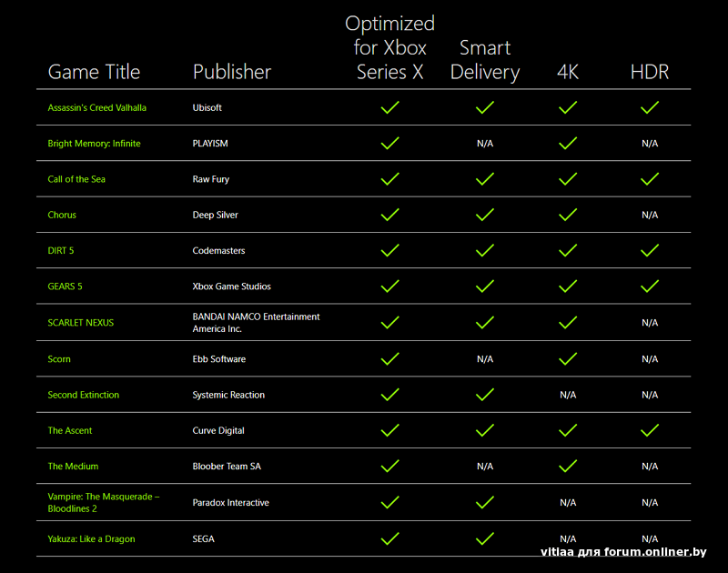Screen dimensions: 728x573
Task: Click Assassin's Creed Valhalla Smart Delivery checkmark
Action: tap(485, 107)
